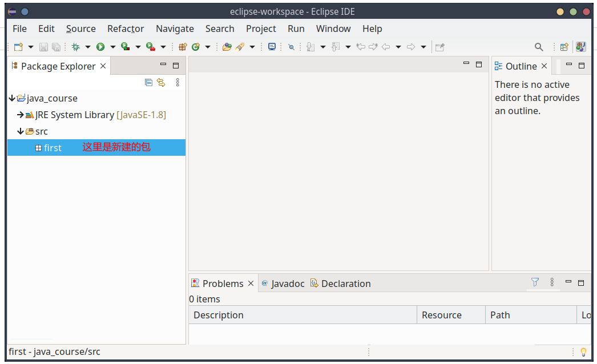
Task: Toggle Link with Editor in Package Explorer
Action: 162,83
